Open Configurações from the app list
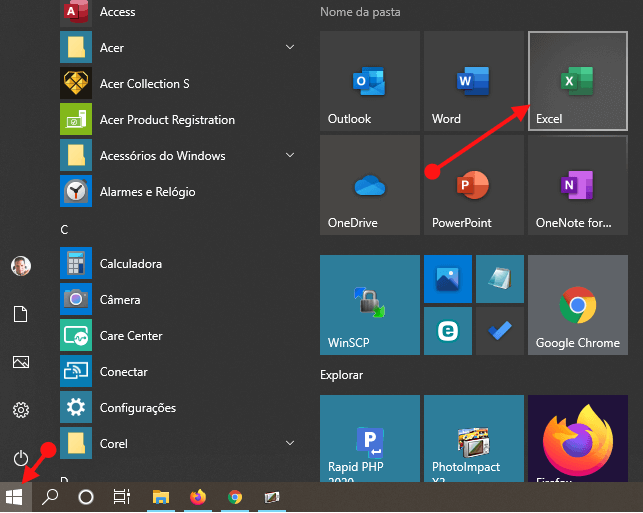Viewport: 643px width, 513px height. [x=179, y=408]
